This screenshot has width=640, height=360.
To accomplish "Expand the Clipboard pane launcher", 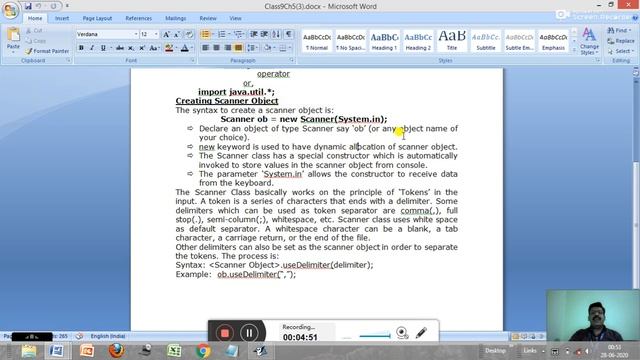I will [x=68, y=60].
